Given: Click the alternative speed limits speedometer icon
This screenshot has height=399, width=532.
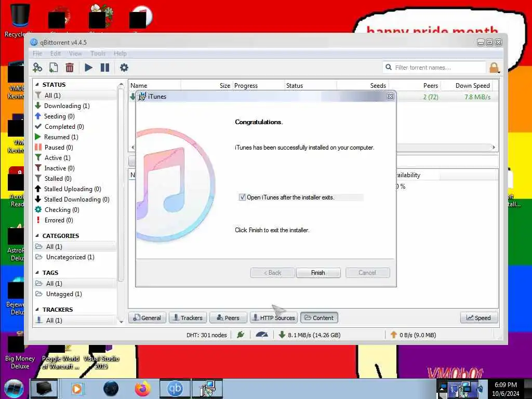Looking at the screenshot, I should pos(262,335).
